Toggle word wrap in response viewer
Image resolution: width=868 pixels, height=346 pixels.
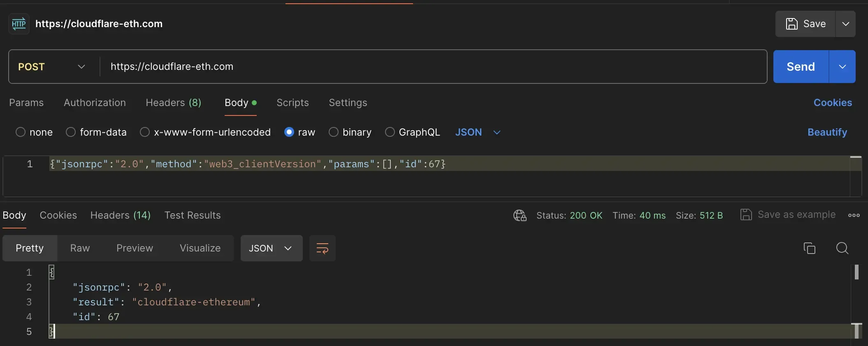tap(322, 248)
